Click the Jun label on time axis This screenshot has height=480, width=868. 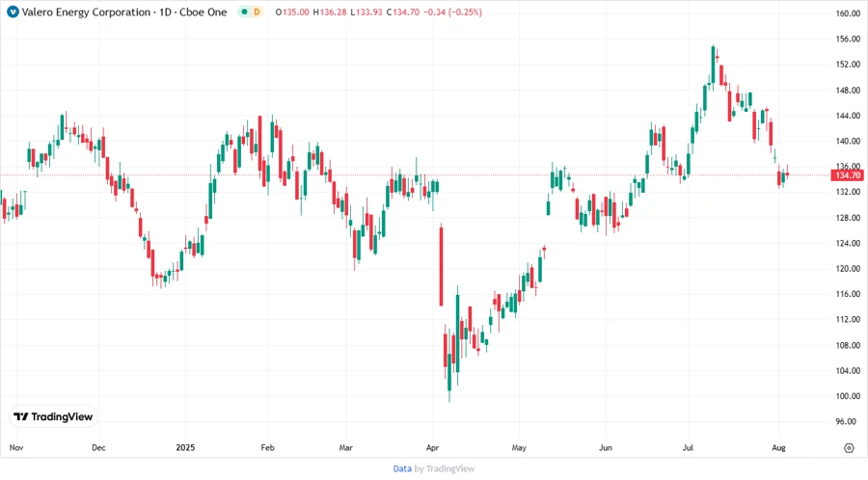[x=606, y=447]
